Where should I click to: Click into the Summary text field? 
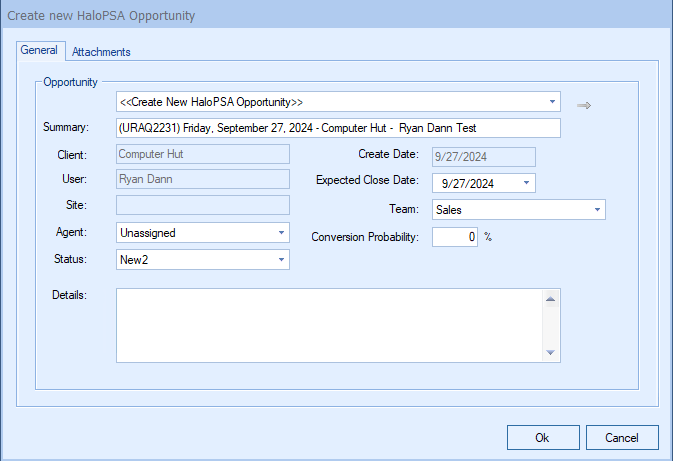click(x=338, y=128)
